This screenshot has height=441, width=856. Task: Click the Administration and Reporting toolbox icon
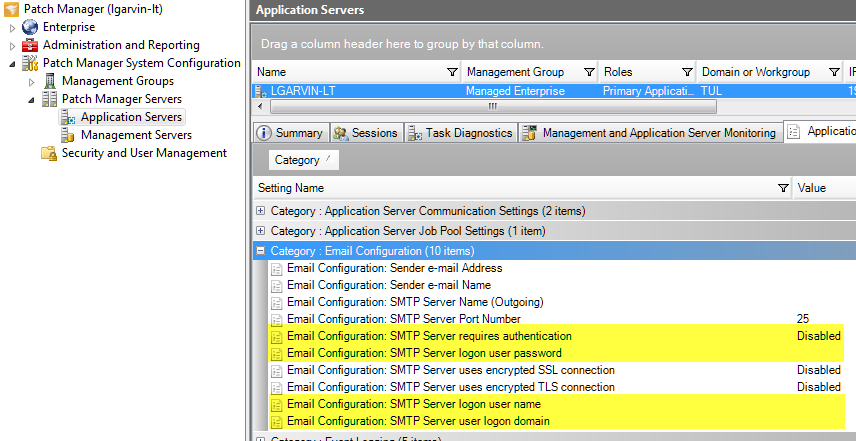tap(30, 45)
